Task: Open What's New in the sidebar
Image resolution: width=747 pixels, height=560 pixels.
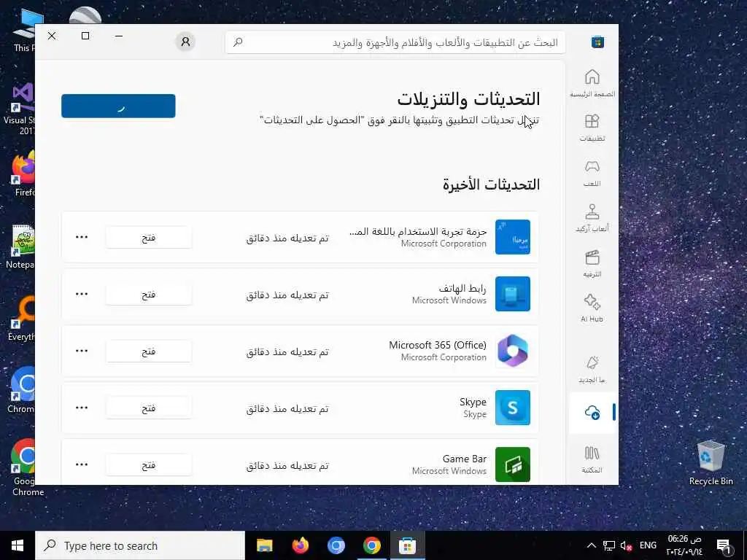Action: pos(592,369)
